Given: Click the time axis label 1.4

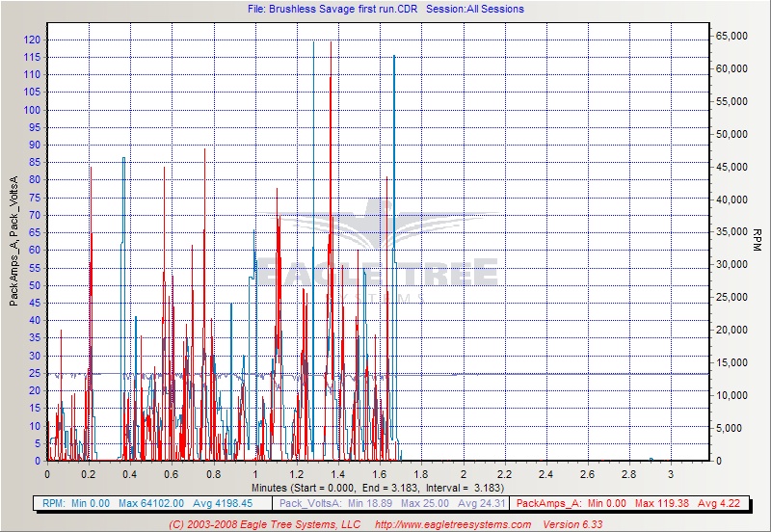Looking at the screenshot, I should click(x=338, y=474).
